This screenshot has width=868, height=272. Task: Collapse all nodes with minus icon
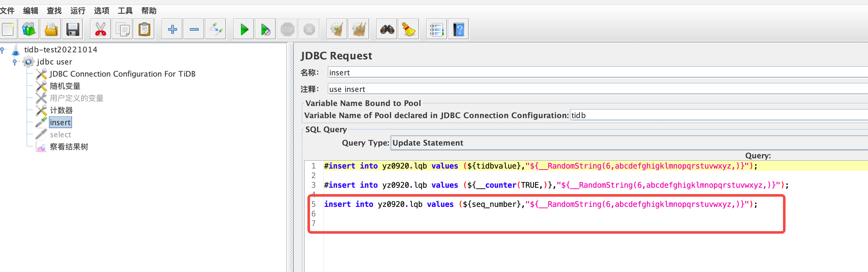pyautogui.click(x=194, y=29)
